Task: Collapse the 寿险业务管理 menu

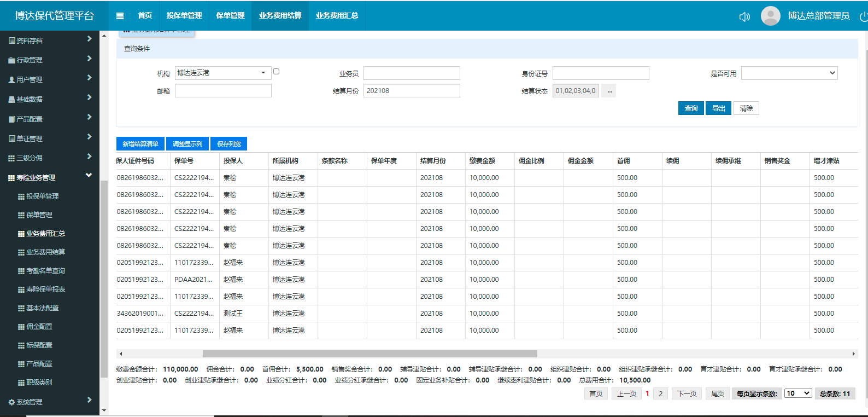Action: (x=49, y=177)
